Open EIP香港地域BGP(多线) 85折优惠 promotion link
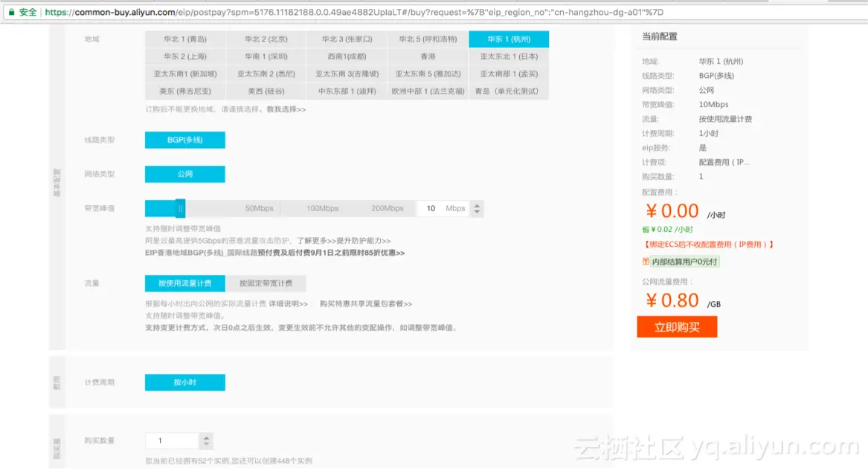 pos(274,253)
